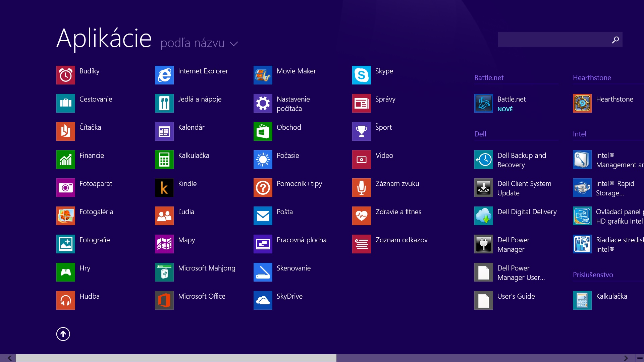Launch the Fotoaparát camera icon

coord(66,188)
